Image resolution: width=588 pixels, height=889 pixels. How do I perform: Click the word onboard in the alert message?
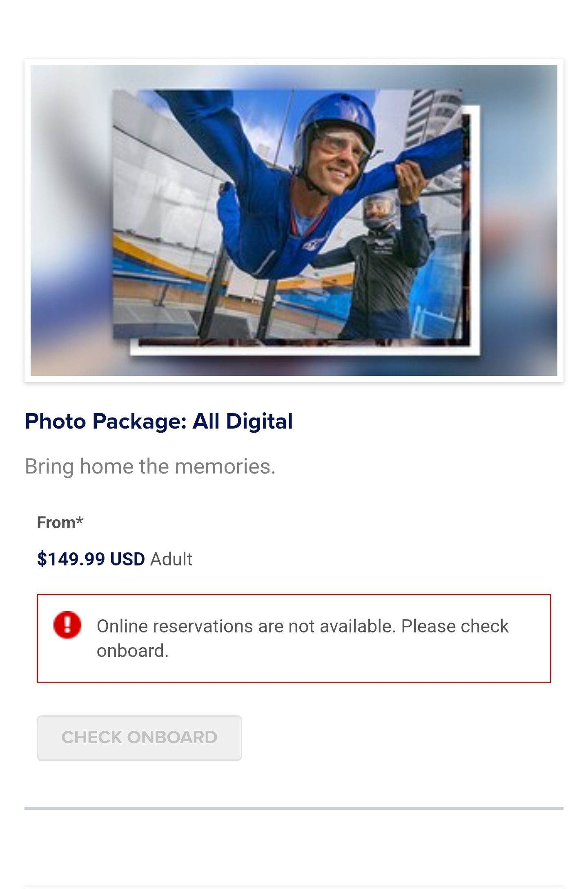click(132, 651)
